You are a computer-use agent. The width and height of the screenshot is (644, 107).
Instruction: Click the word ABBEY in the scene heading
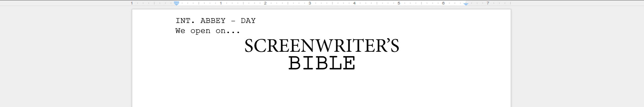[x=213, y=21]
